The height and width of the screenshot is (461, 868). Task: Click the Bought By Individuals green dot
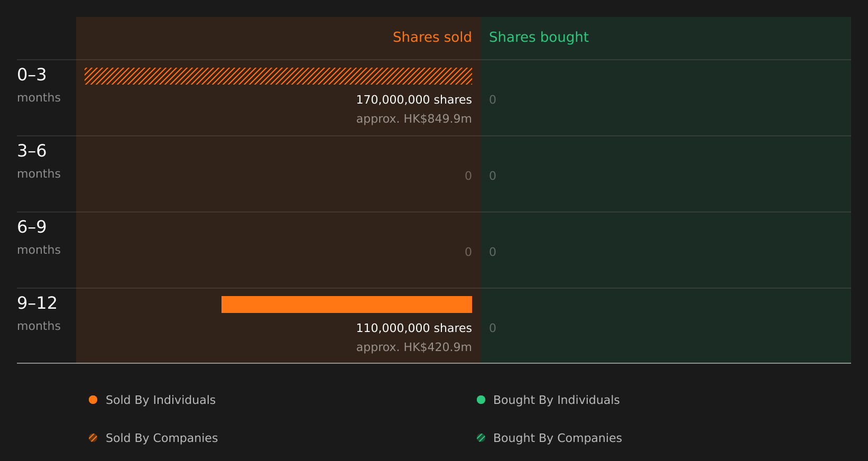pyautogui.click(x=481, y=400)
